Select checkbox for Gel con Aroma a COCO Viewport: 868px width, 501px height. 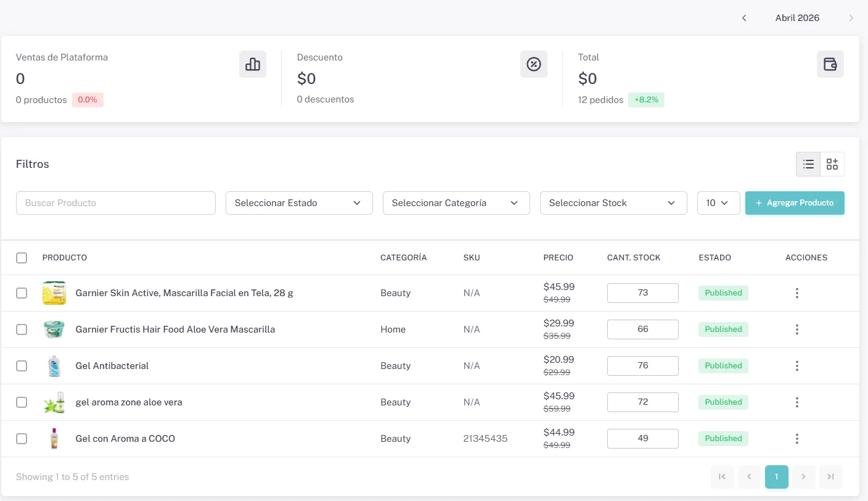coord(22,439)
